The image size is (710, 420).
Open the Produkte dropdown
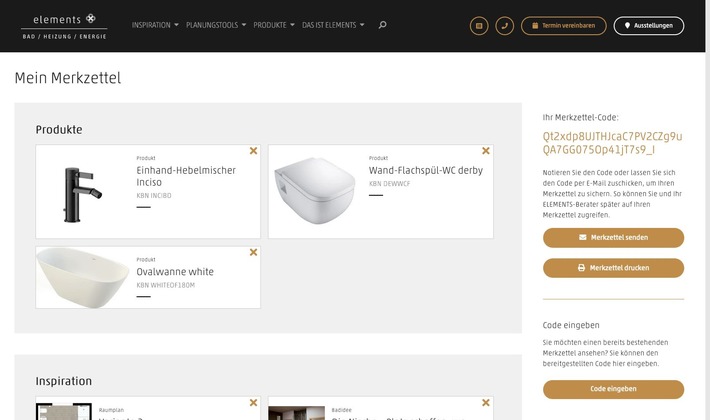(x=274, y=25)
